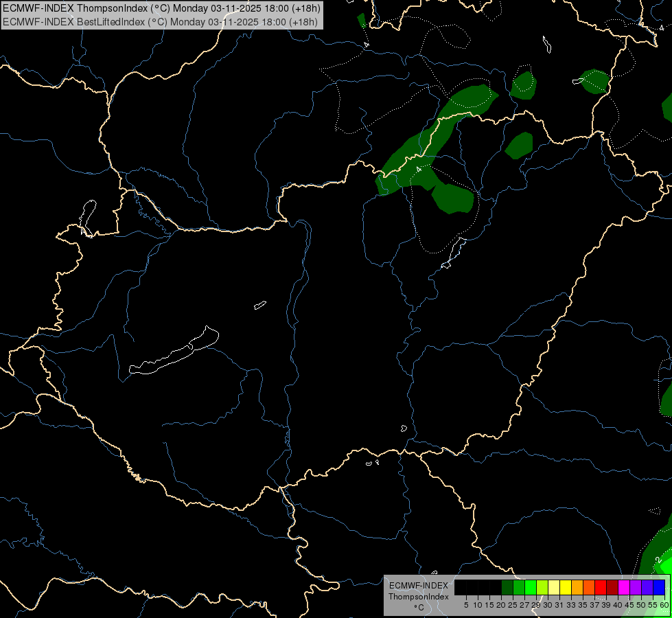Click the BestLiftedIndex title line in header

coord(160,21)
